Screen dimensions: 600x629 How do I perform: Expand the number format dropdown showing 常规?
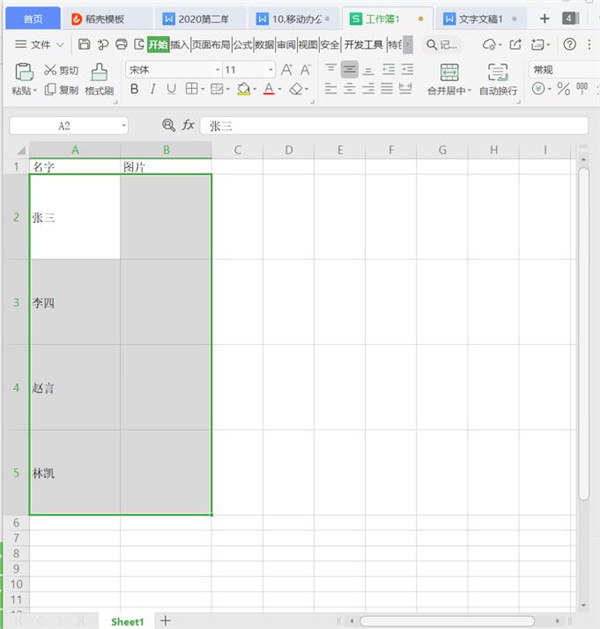point(562,70)
